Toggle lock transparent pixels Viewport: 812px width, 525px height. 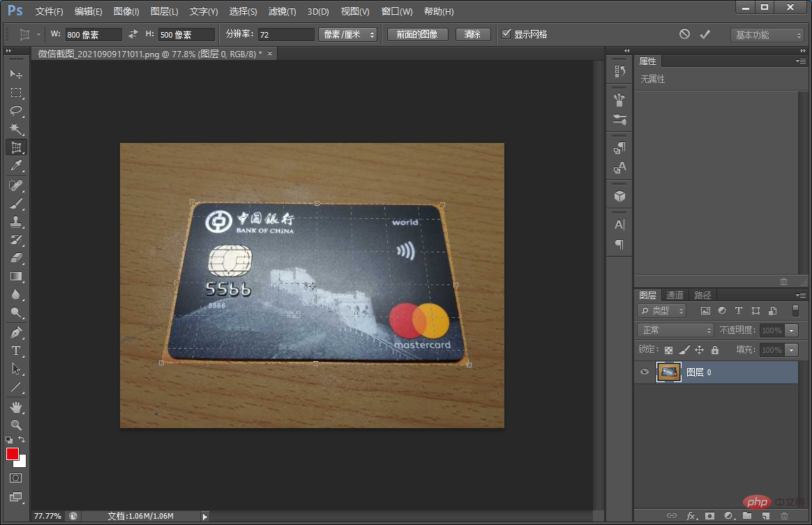pyautogui.click(x=668, y=350)
